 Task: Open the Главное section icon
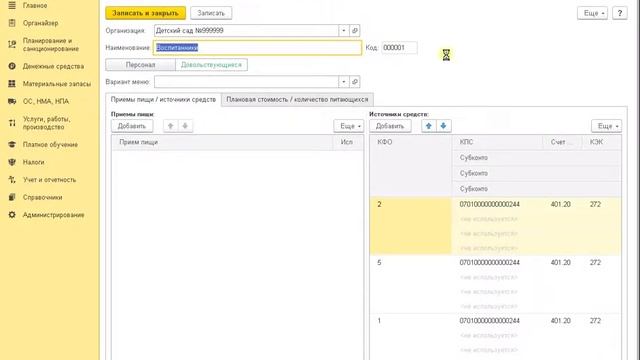[x=12, y=5]
